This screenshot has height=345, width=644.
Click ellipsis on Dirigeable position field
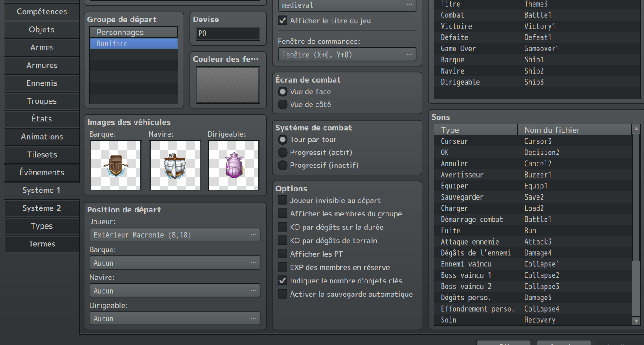[253, 319]
